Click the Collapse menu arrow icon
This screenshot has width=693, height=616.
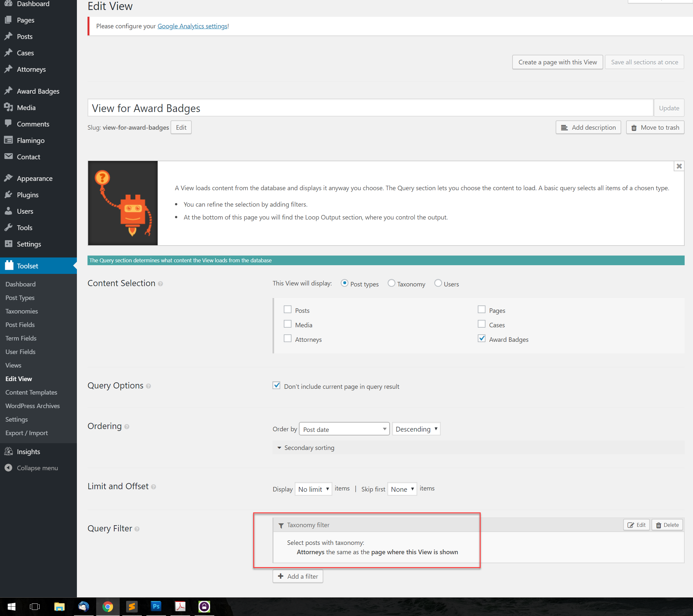tap(8, 468)
